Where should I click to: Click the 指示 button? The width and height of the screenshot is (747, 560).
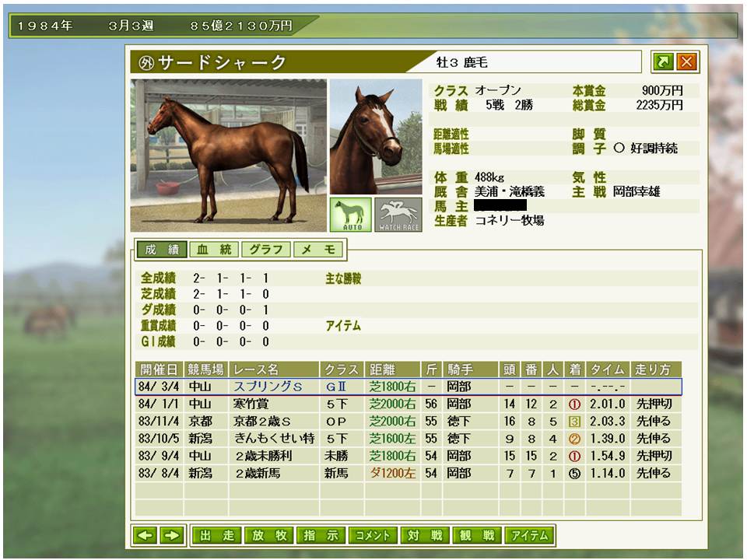coord(321,535)
